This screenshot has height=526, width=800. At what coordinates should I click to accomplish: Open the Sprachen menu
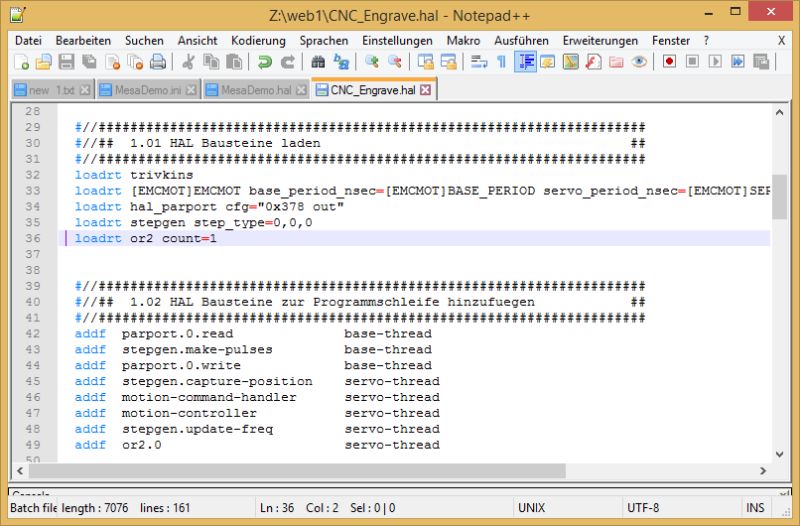[x=324, y=41]
